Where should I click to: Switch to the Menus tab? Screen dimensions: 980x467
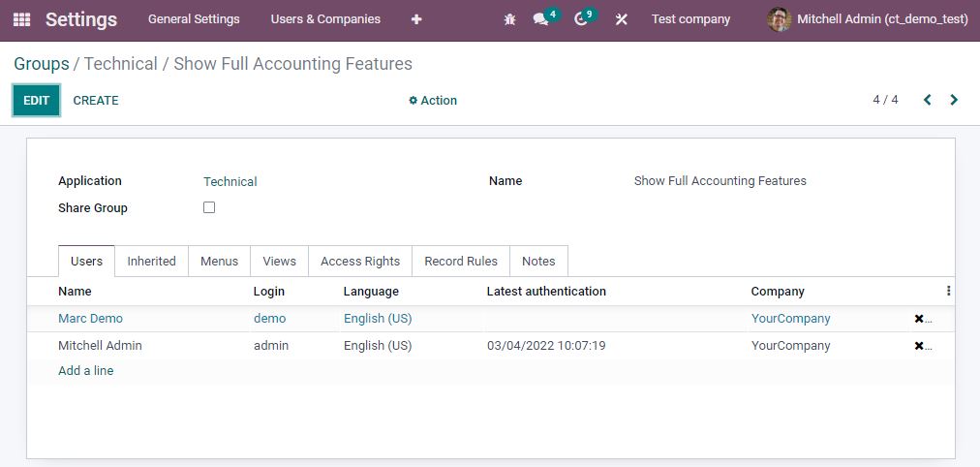(x=220, y=262)
